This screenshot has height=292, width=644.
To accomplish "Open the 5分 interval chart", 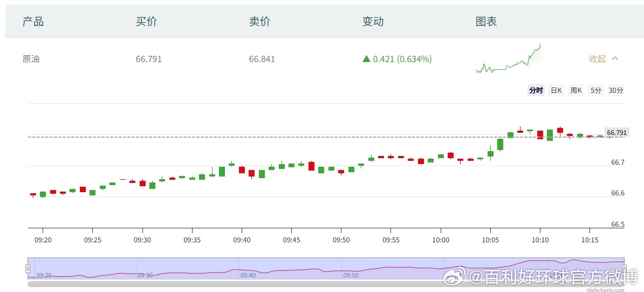I will [x=595, y=91].
